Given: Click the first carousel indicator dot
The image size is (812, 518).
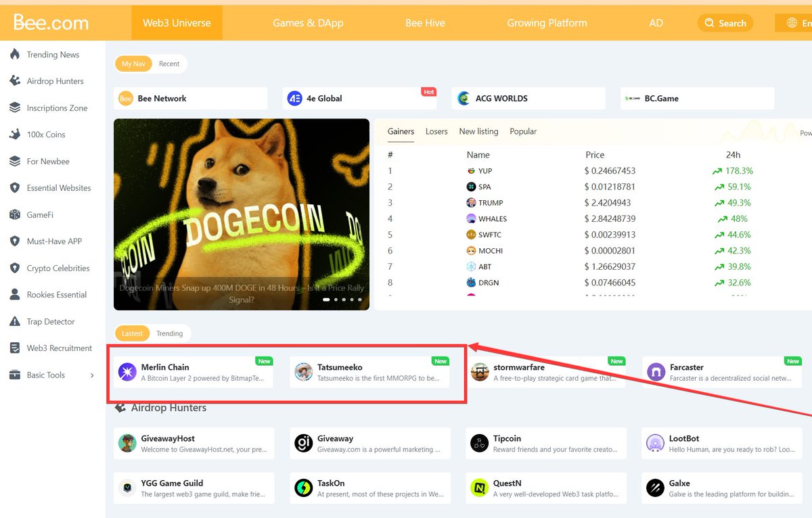Looking at the screenshot, I should (x=326, y=299).
